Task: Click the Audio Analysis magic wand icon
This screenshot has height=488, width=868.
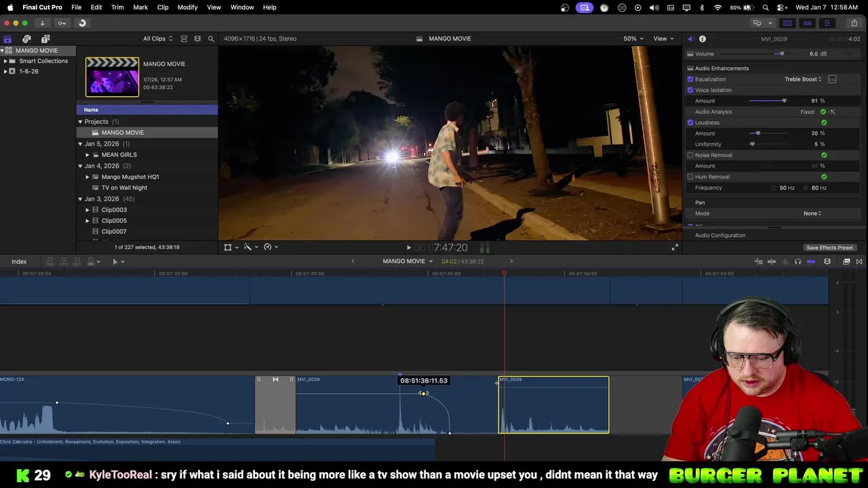Action: (x=832, y=112)
